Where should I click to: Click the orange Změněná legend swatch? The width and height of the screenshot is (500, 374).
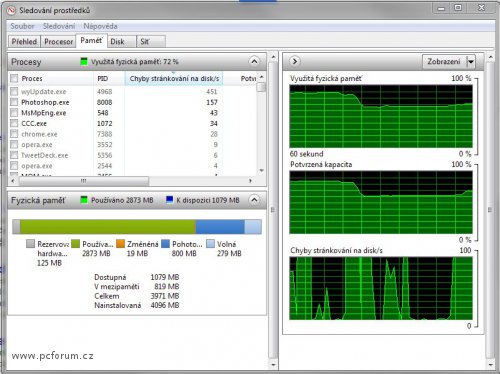point(120,244)
